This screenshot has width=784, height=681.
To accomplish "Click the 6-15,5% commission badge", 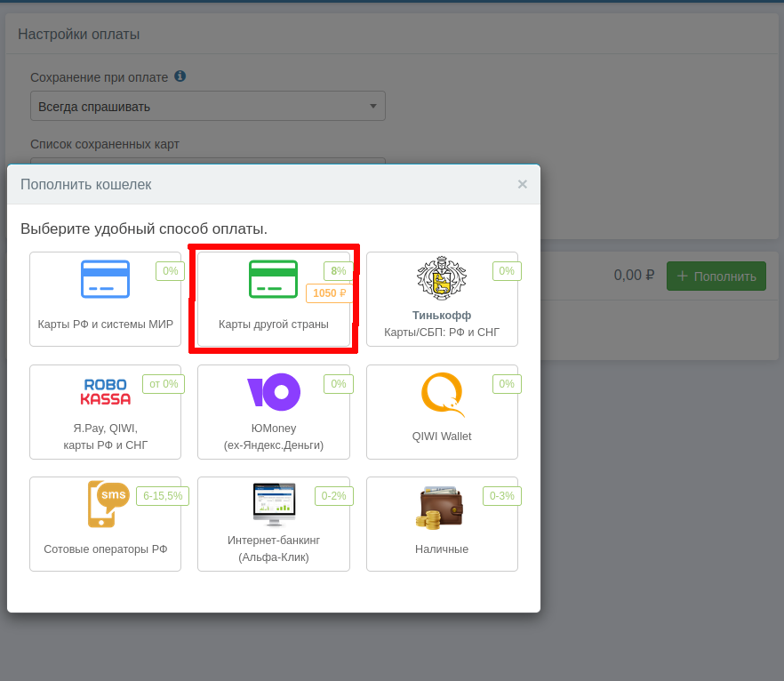I will [x=163, y=496].
